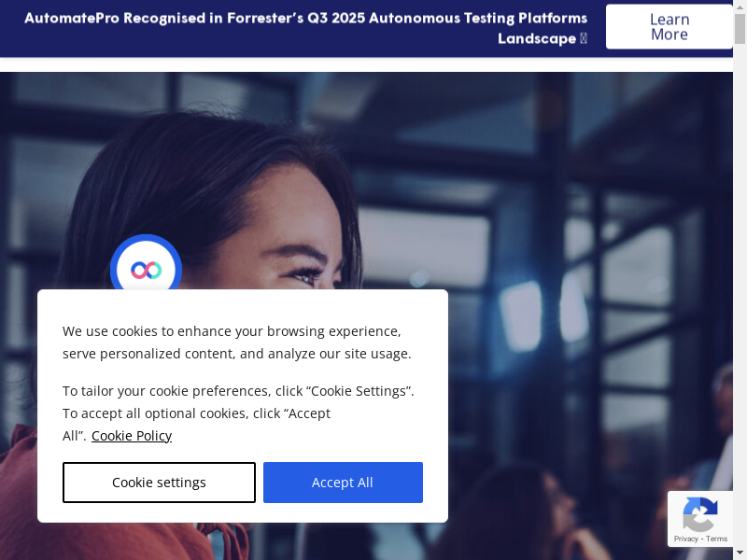
Task: Click the glyph icon after "Landscape"
Action: (x=584, y=39)
